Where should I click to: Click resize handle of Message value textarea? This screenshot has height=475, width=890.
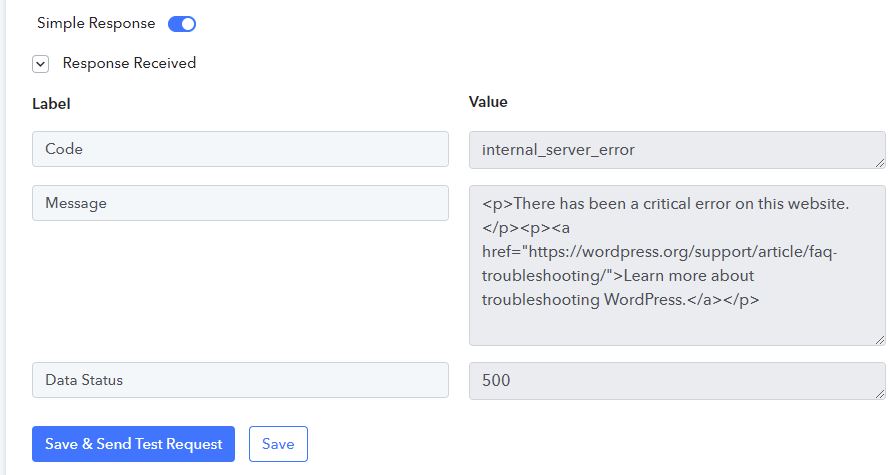(x=880, y=340)
